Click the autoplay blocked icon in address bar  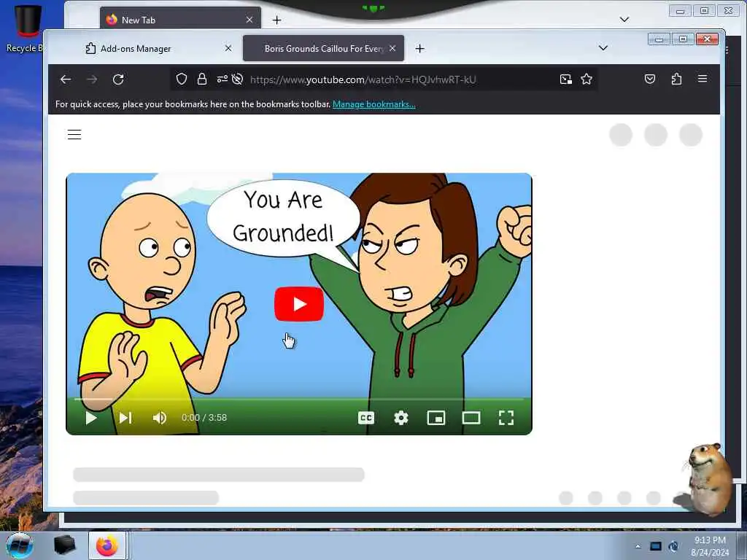(237, 79)
